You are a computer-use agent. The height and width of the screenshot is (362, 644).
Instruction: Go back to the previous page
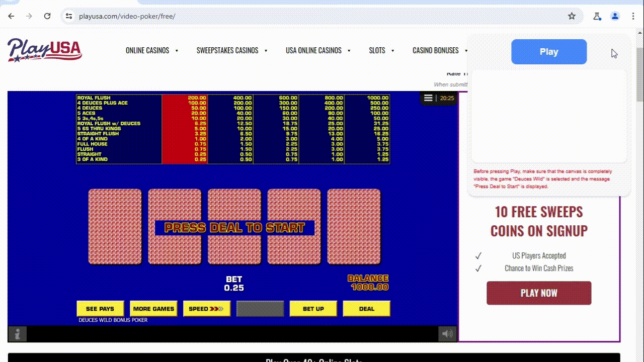[x=11, y=16]
